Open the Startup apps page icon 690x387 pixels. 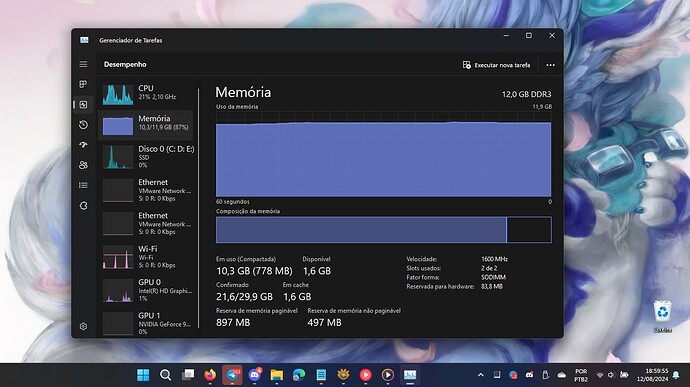tap(83, 145)
